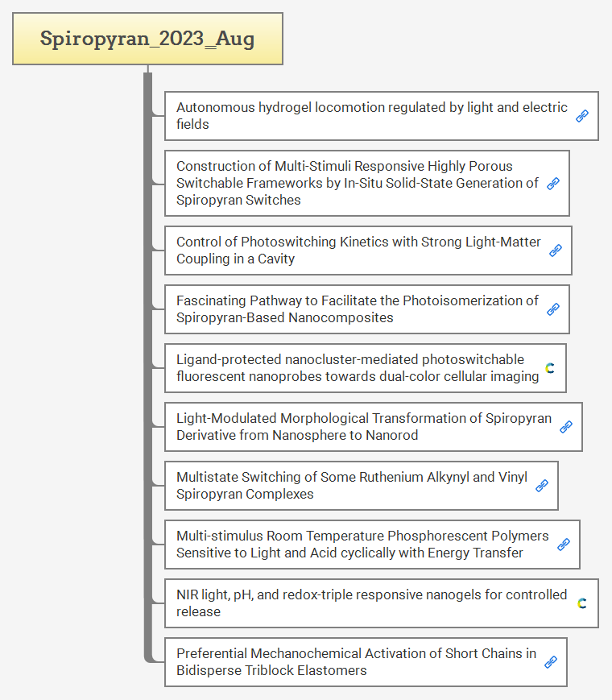Click the link icon on Autonomous hydrogel locomotion node

coord(582,116)
